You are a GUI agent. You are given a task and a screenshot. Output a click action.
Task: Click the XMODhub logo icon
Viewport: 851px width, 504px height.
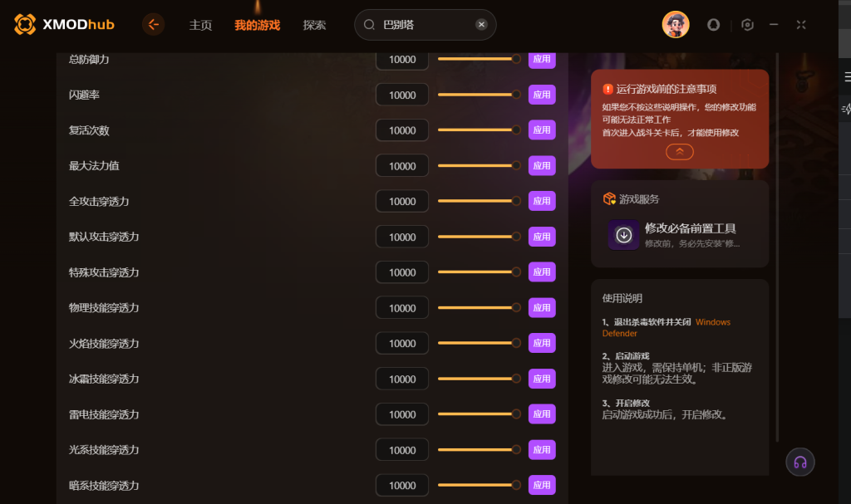pyautogui.click(x=25, y=24)
